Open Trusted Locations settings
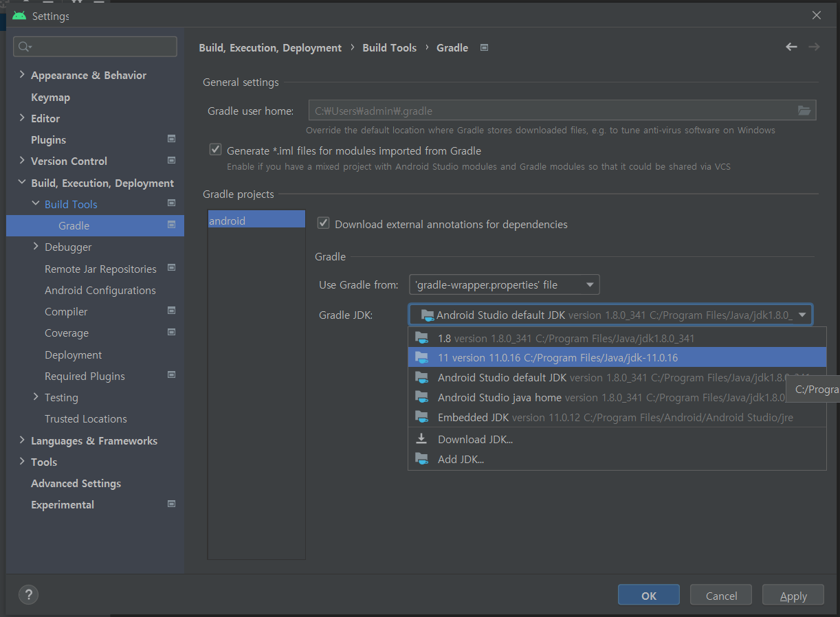 [86, 418]
